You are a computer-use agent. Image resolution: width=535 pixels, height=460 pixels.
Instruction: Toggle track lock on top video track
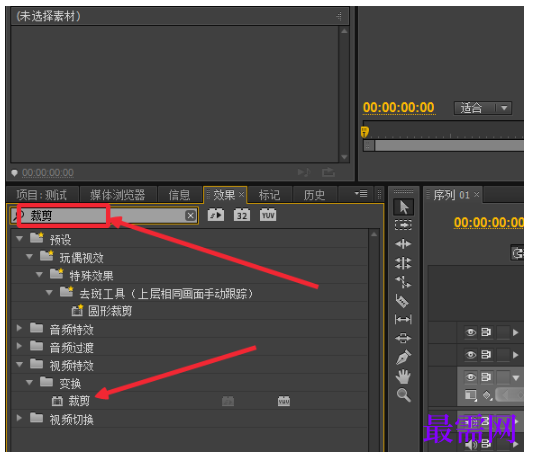503,332
